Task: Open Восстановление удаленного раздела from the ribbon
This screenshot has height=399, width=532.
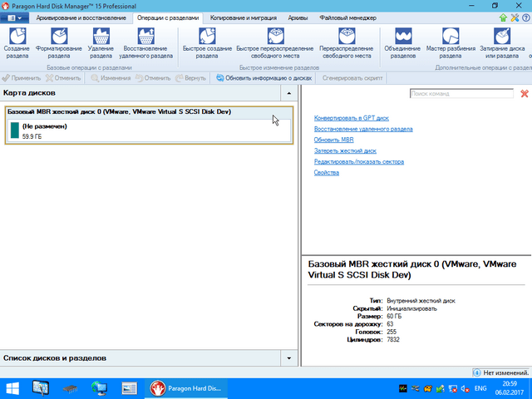Action: [x=145, y=37]
